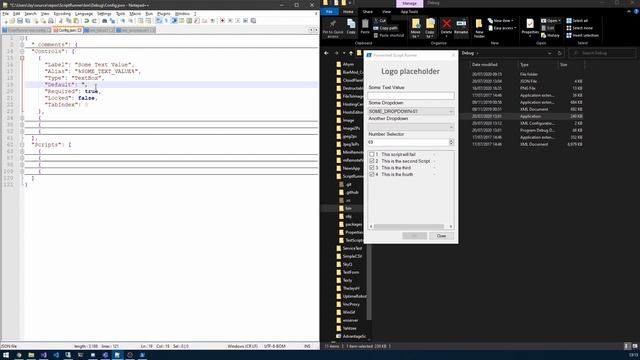This screenshot has width=640, height=360.
Task: Open the Plugins menu in Notepad++
Action: 164,14
